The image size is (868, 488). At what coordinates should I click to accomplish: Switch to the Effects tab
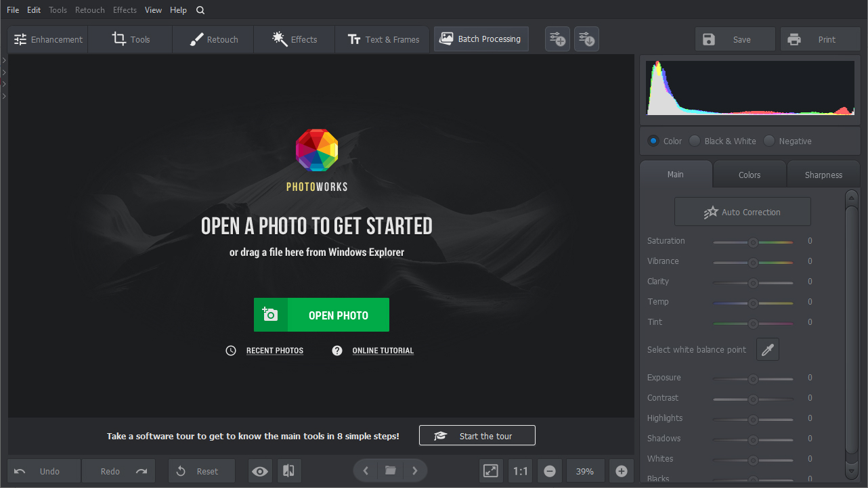point(295,39)
